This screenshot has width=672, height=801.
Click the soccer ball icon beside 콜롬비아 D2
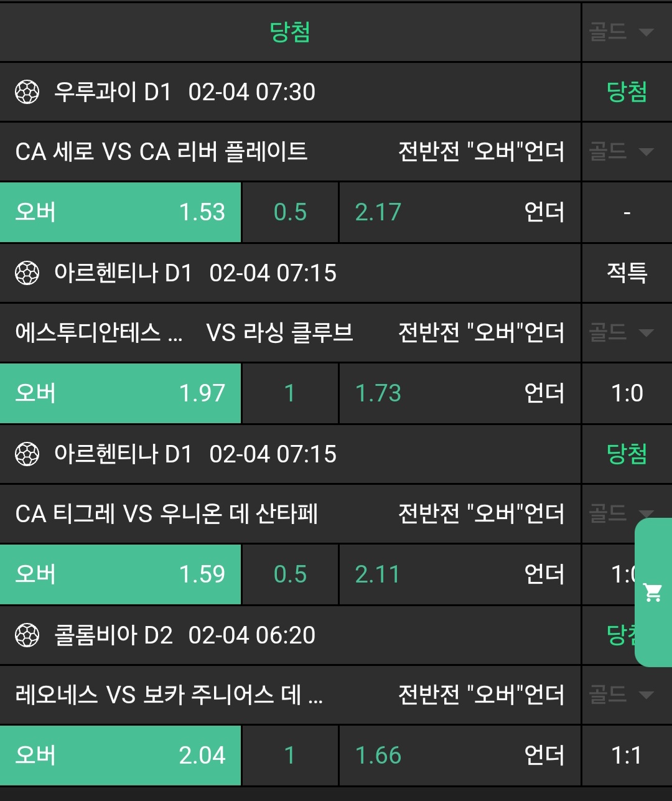click(x=27, y=635)
